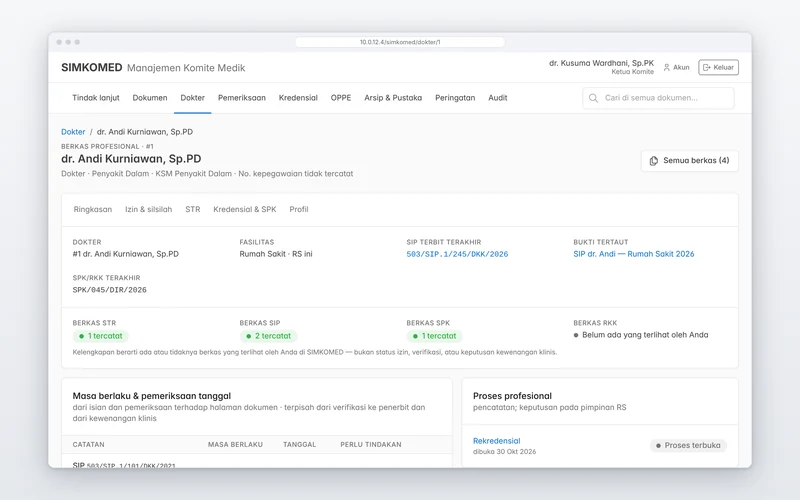This screenshot has height=500, width=800.
Task: Open the Dokumen menu
Action: (x=150, y=97)
